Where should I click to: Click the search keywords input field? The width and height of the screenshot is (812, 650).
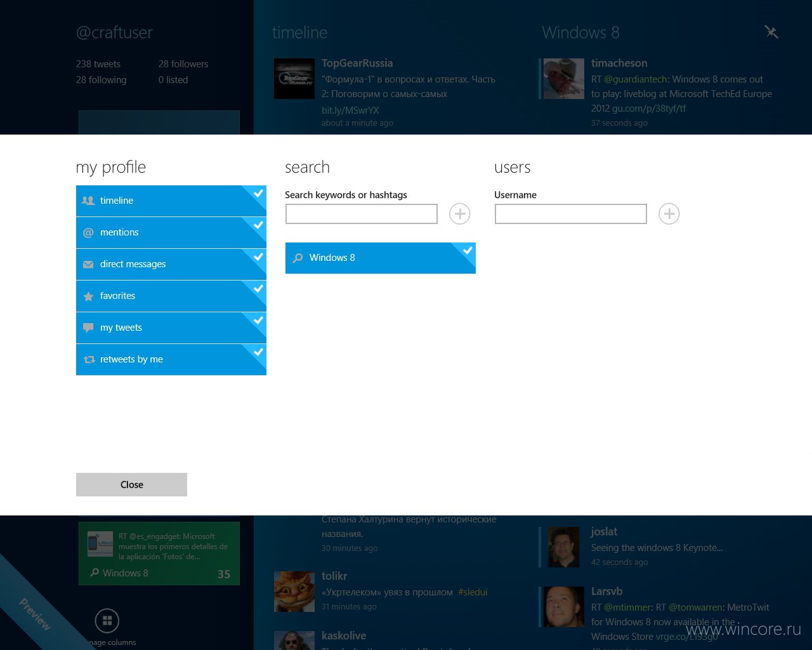pos(362,214)
